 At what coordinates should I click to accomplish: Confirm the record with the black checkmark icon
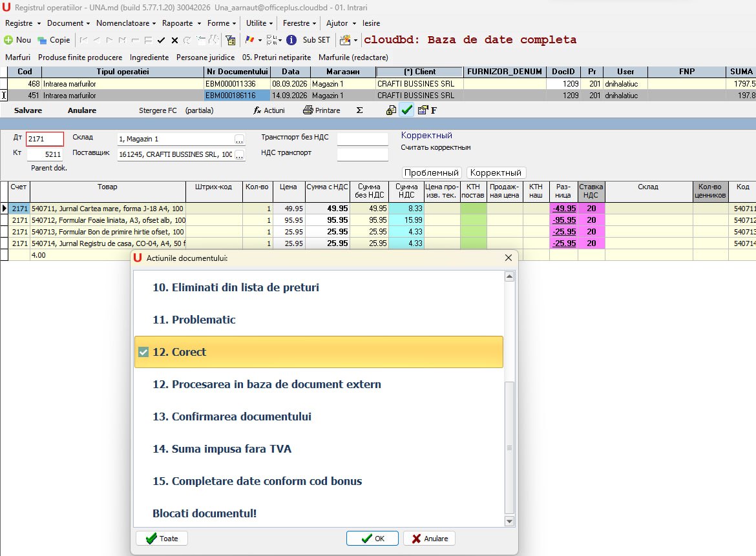coord(161,41)
